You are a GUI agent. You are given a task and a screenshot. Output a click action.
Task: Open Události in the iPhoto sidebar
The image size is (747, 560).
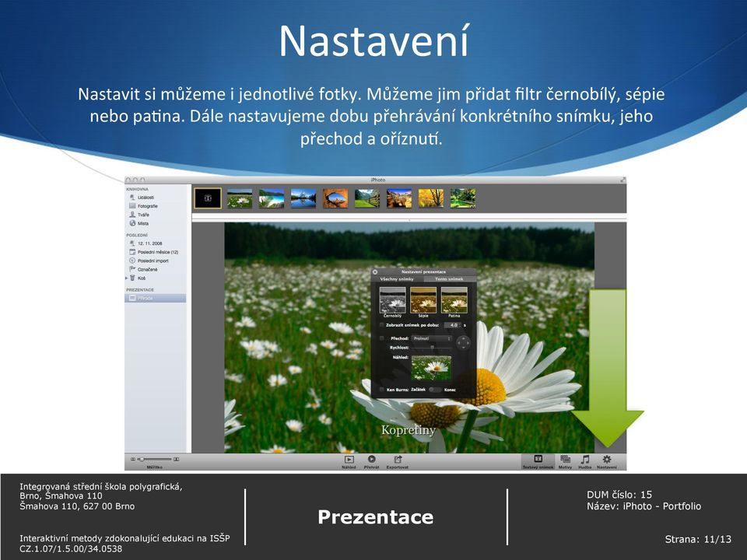coord(142,197)
